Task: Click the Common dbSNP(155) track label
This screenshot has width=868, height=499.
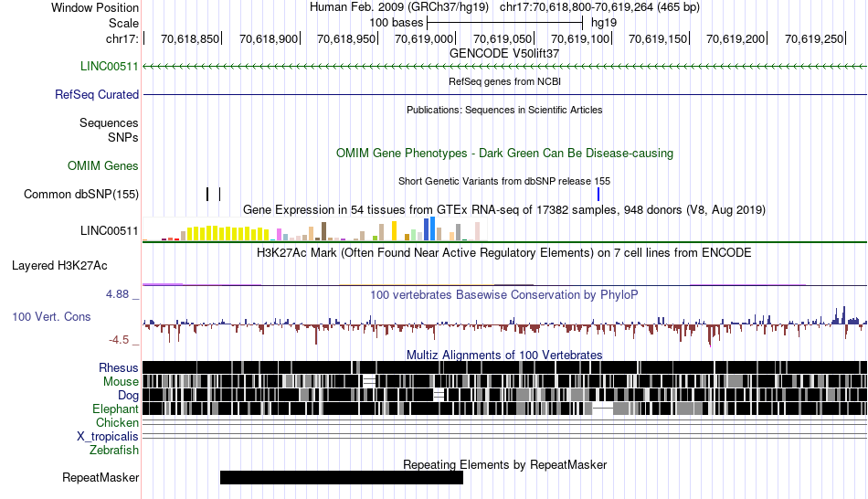Action: pyautogui.click(x=81, y=195)
